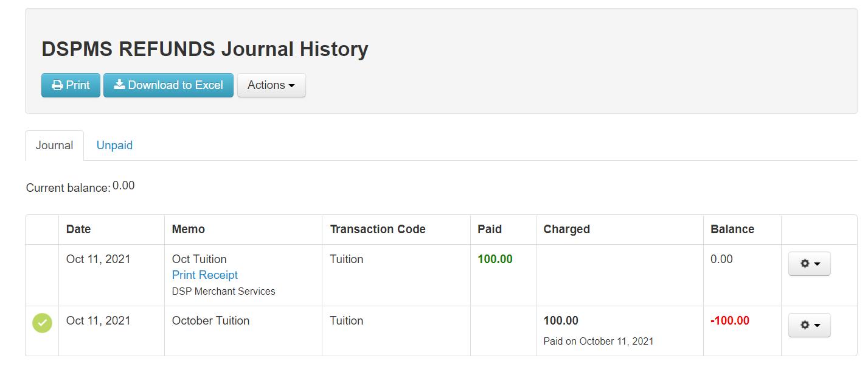Click the DSPMS REFUNDS Journal History heading
The height and width of the screenshot is (369, 868).
click(205, 49)
